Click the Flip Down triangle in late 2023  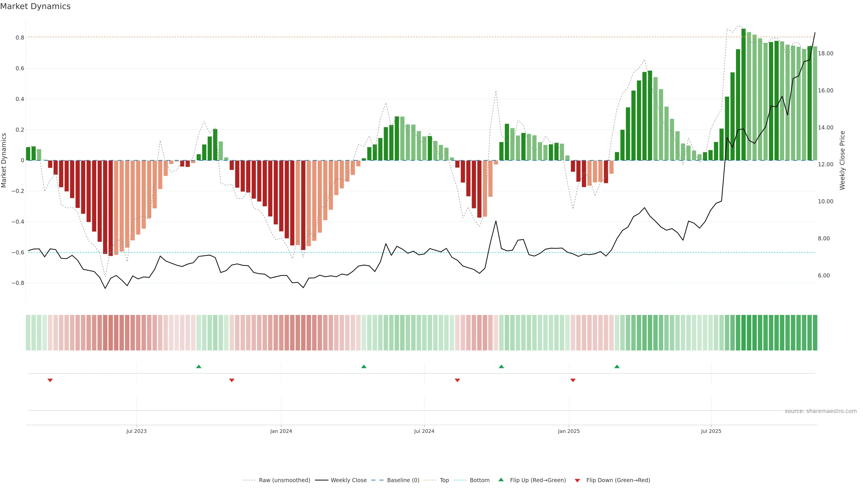(x=232, y=380)
